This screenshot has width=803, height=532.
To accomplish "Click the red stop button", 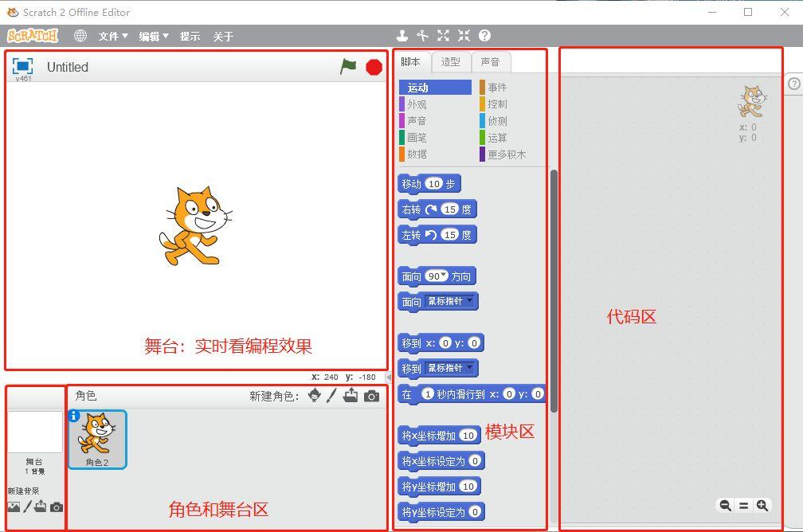I will tap(374, 67).
